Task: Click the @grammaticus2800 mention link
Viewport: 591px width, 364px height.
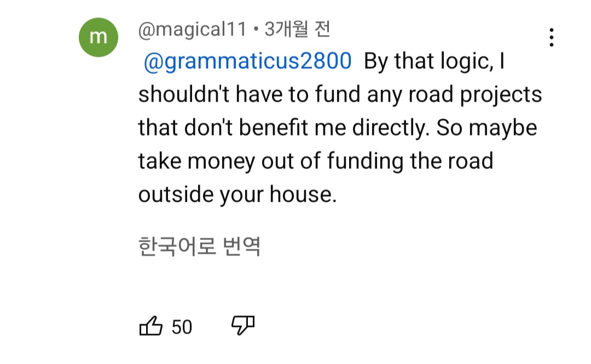Action: 247,62
